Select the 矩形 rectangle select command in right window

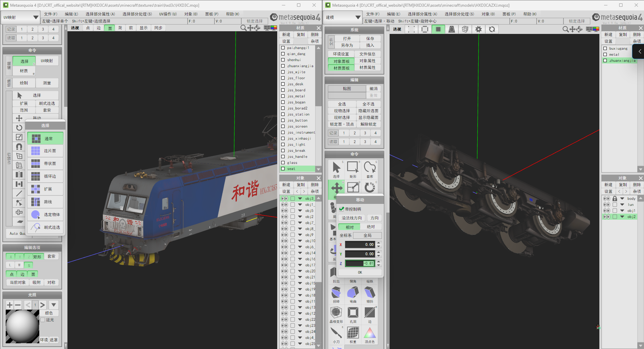click(353, 169)
